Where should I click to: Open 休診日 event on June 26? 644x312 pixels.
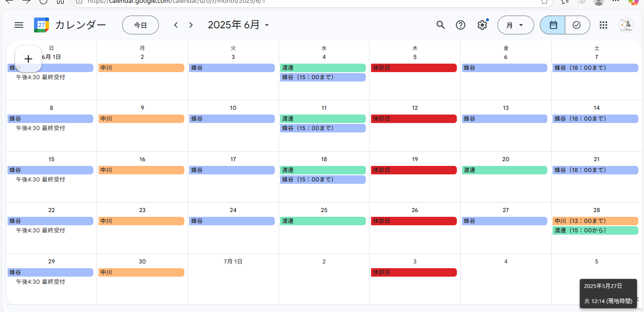414,221
